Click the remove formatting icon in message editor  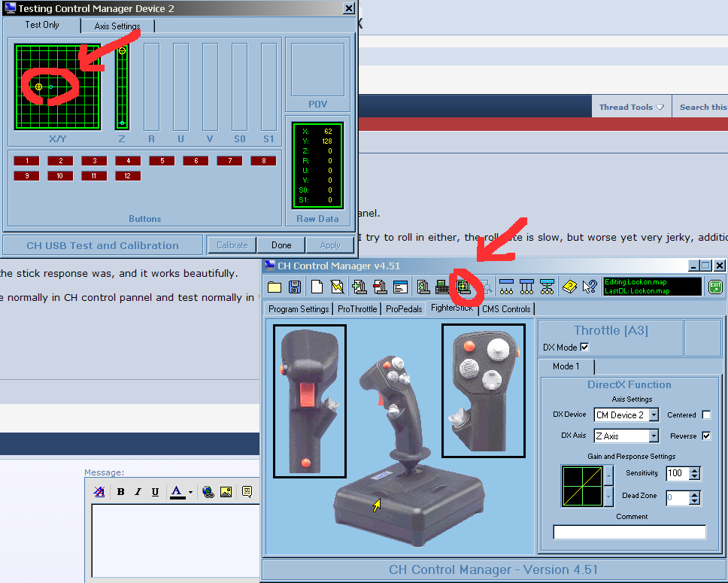pos(99,491)
